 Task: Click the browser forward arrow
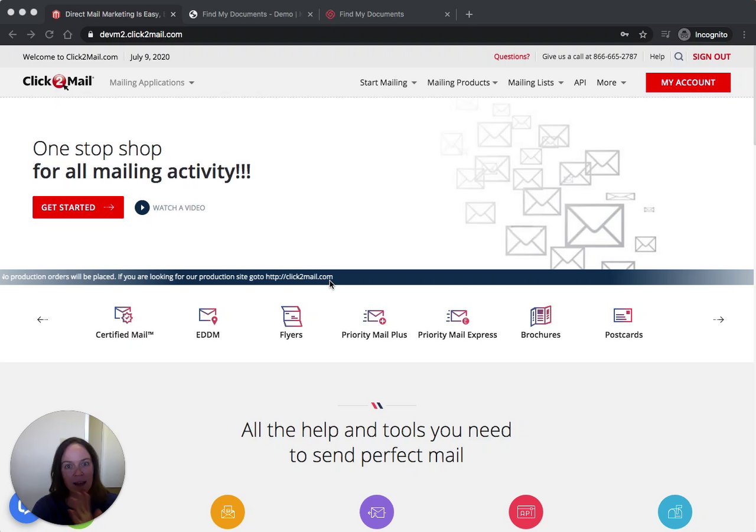(31, 34)
